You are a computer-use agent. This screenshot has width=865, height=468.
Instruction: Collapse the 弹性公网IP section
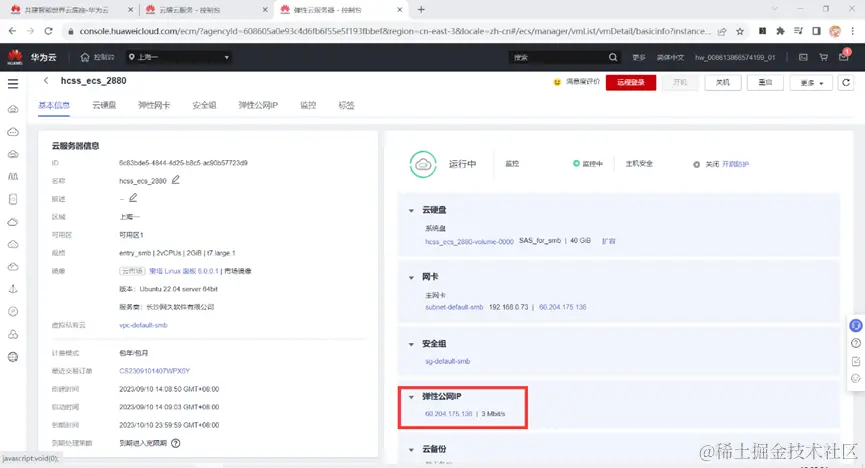[x=411, y=397]
